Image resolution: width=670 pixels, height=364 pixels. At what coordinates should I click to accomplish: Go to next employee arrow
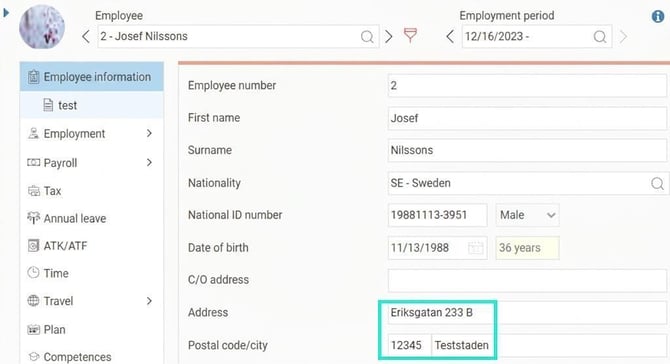point(388,36)
